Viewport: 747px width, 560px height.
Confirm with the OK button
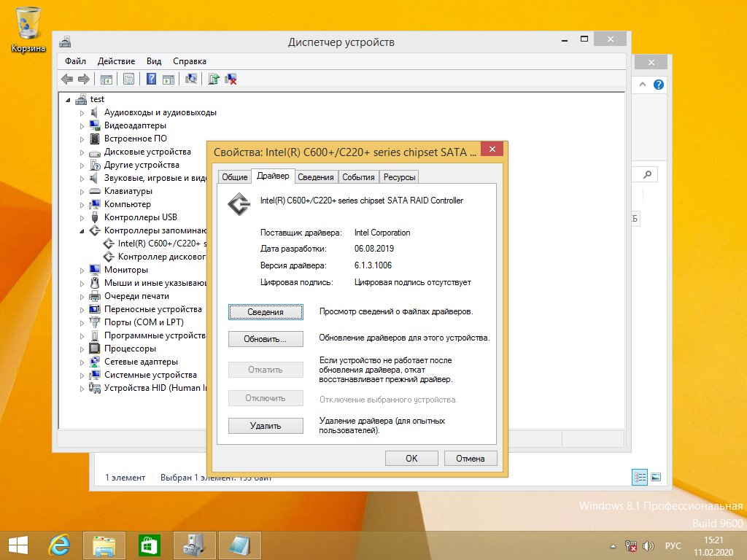(x=411, y=458)
